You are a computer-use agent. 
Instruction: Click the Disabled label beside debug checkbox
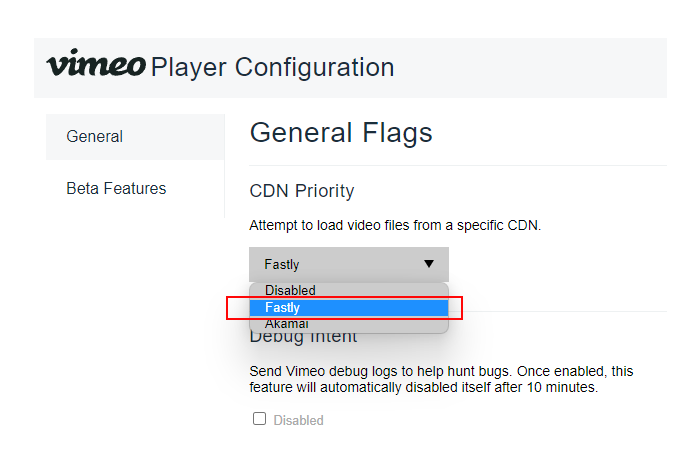coord(298,420)
